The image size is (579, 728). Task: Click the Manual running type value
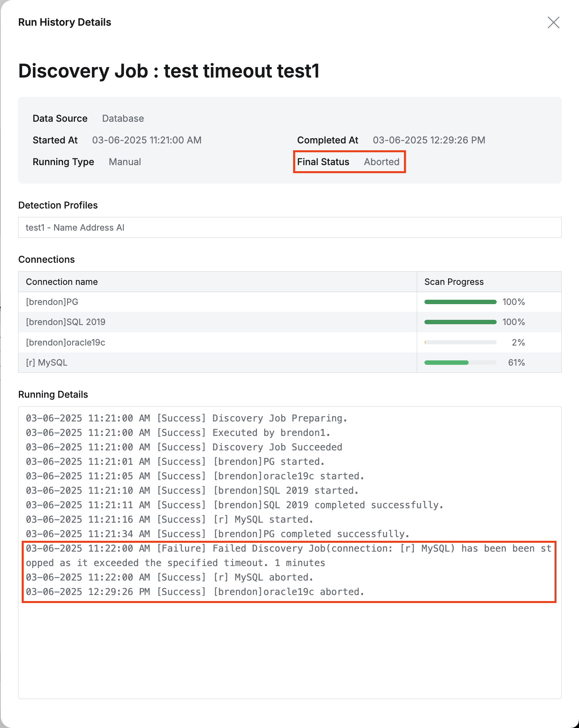click(125, 162)
